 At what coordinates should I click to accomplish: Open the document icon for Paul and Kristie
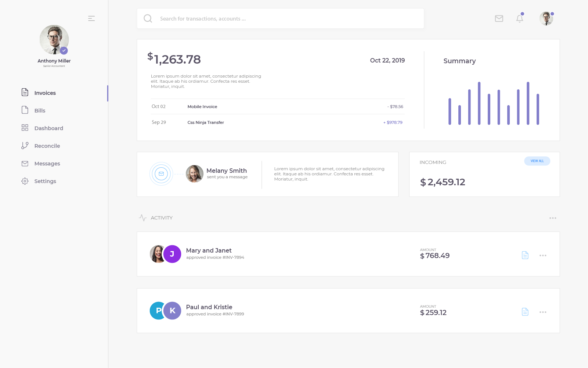tap(525, 312)
